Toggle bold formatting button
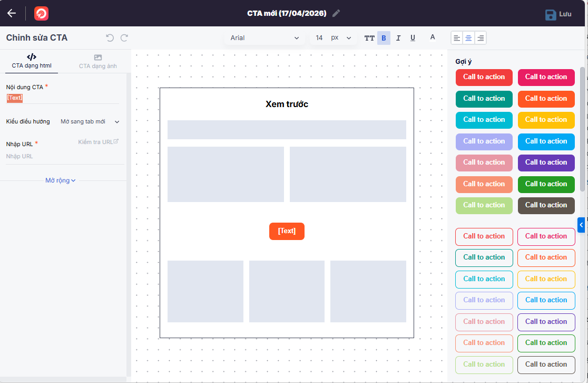Viewport: 588px width, 383px height. tap(384, 38)
